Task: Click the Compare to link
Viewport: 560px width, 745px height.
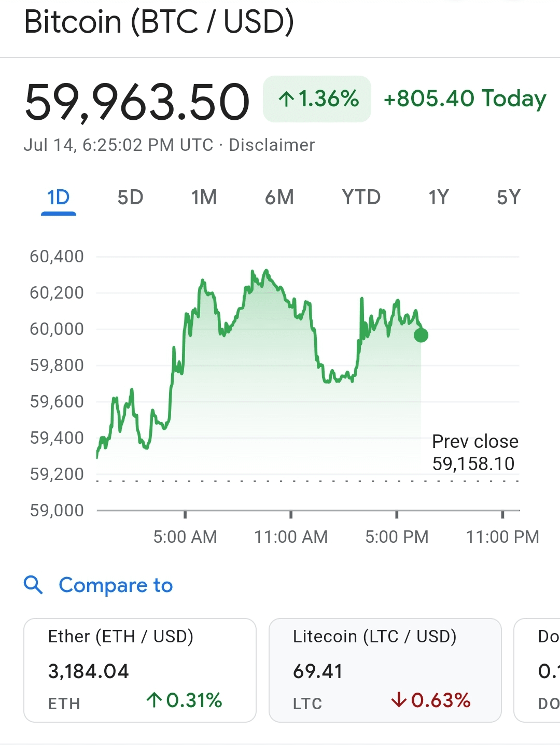Action: coord(116,585)
